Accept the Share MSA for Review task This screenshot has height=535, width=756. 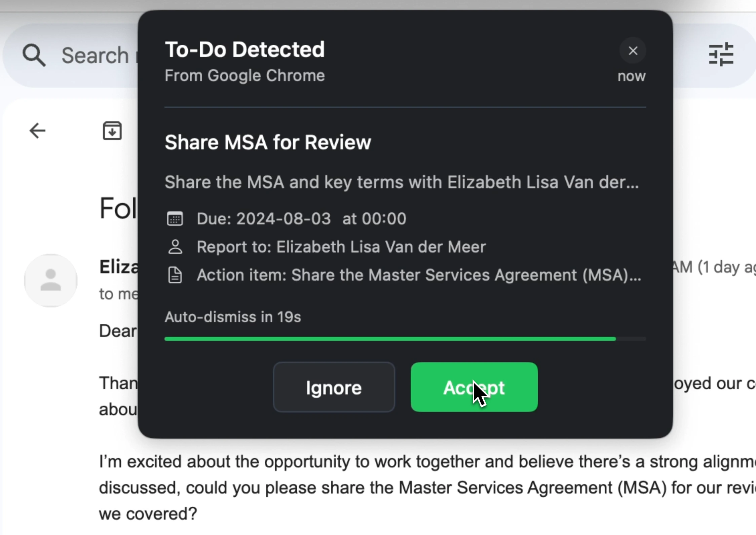(x=474, y=387)
